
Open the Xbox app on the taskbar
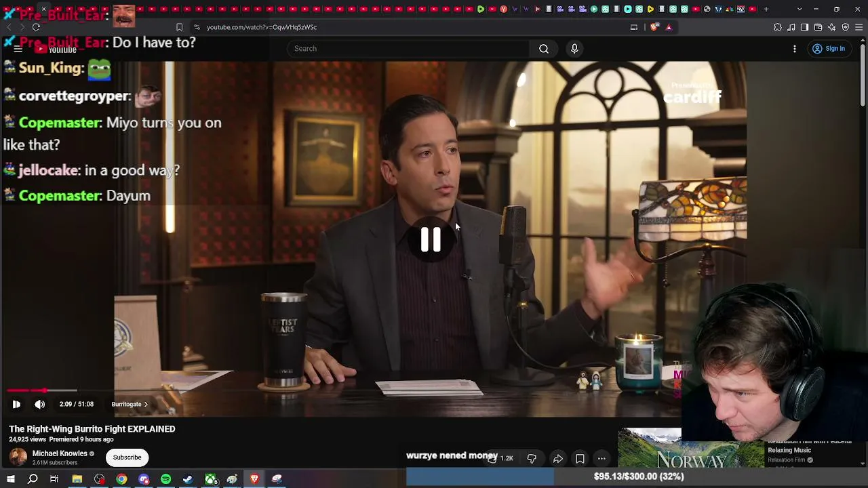pos(210,479)
